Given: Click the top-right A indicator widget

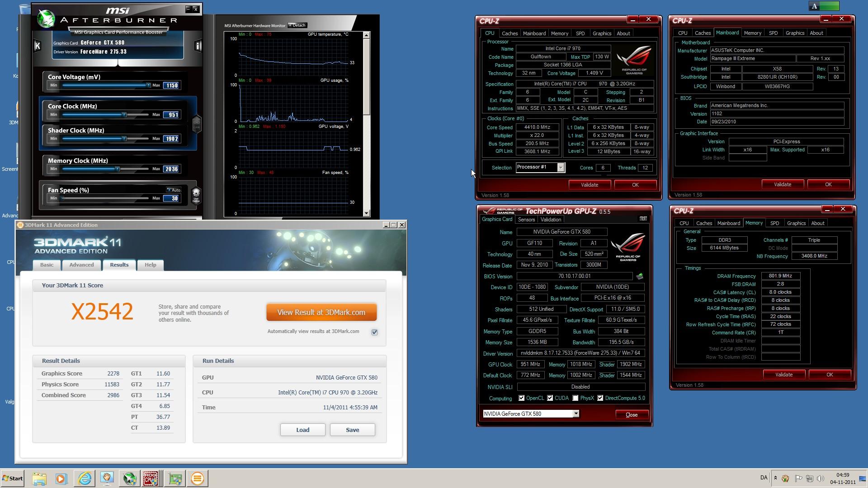Looking at the screenshot, I should click(x=824, y=6).
